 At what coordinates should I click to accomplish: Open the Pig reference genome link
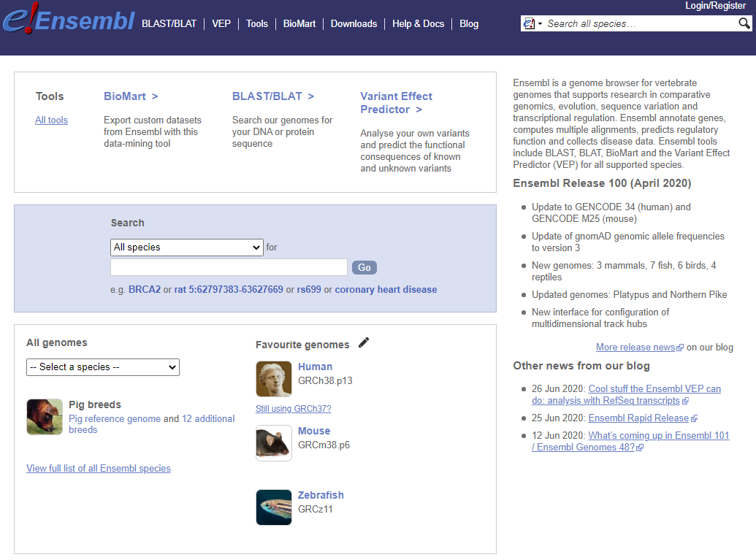tap(115, 419)
